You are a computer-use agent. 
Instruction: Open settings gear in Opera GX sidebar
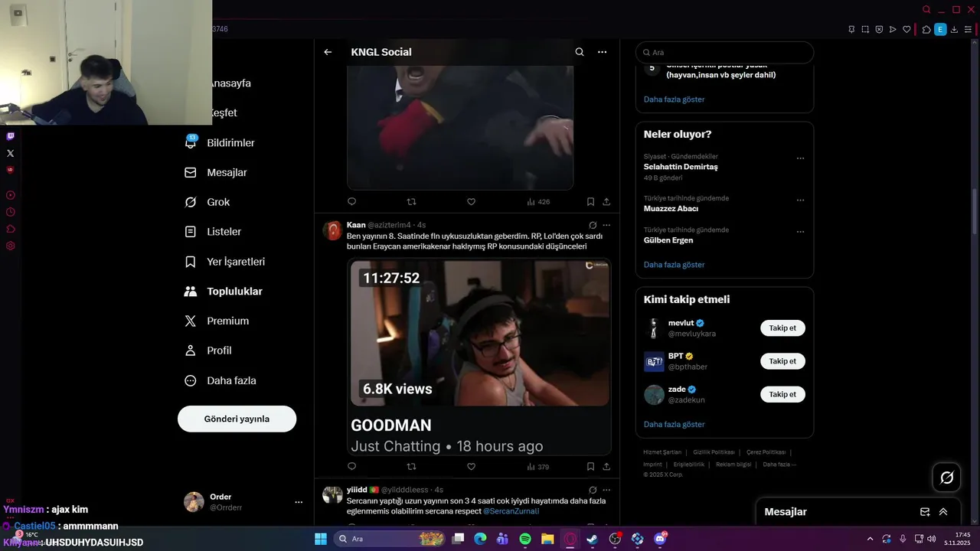(x=10, y=246)
